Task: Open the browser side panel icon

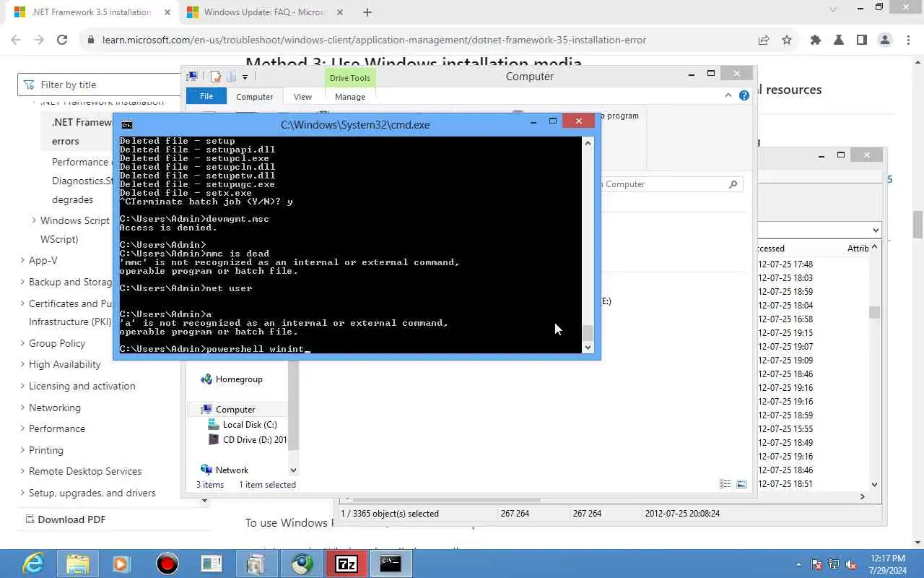Action: [862, 40]
